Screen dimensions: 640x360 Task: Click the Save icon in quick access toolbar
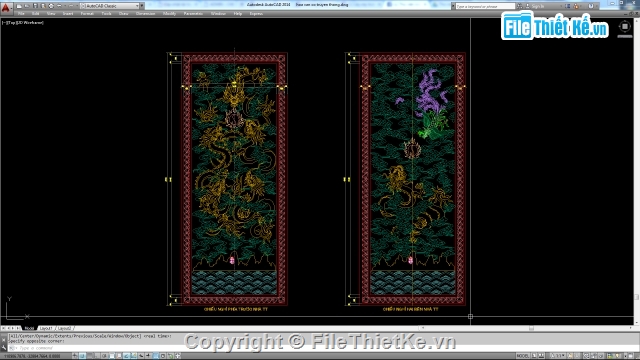36,6
